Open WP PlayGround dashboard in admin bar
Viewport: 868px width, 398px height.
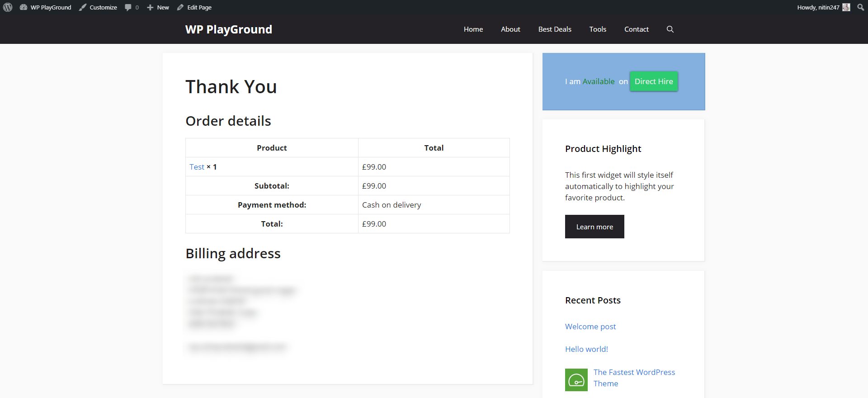[x=46, y=7]
